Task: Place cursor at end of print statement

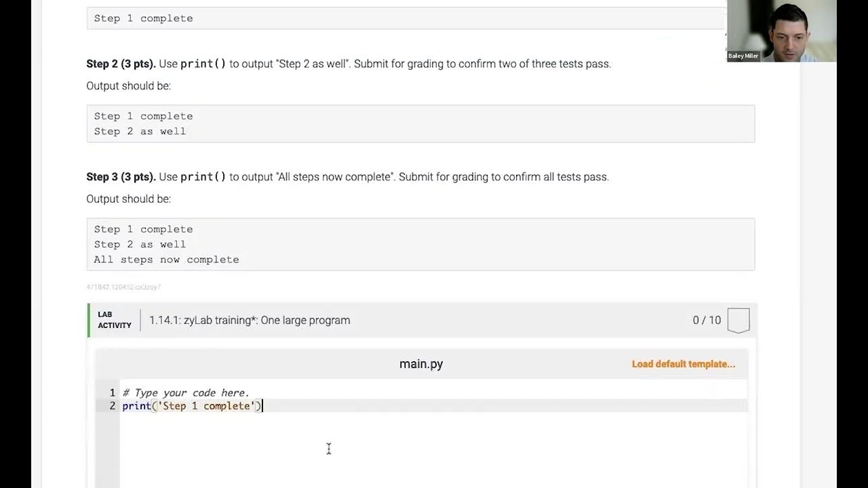Action: click(x=262, y=406)
